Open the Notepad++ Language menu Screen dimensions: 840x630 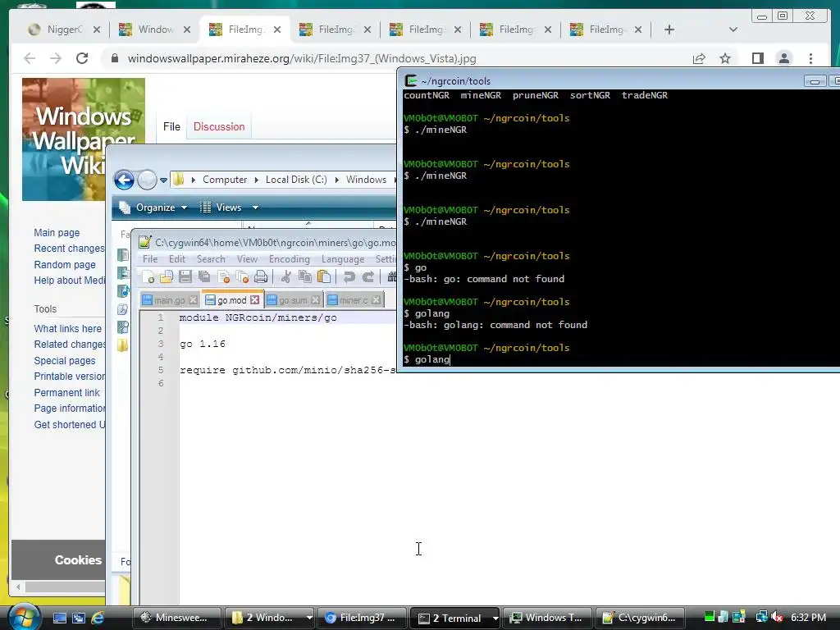click(x=343, y=259)
